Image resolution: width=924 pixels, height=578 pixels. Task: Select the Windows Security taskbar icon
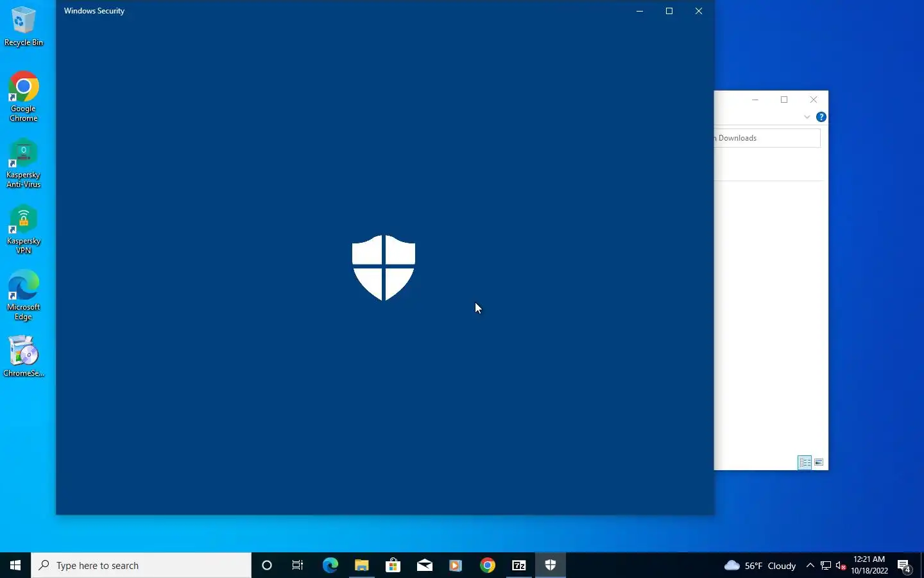[x=551, y=565]
